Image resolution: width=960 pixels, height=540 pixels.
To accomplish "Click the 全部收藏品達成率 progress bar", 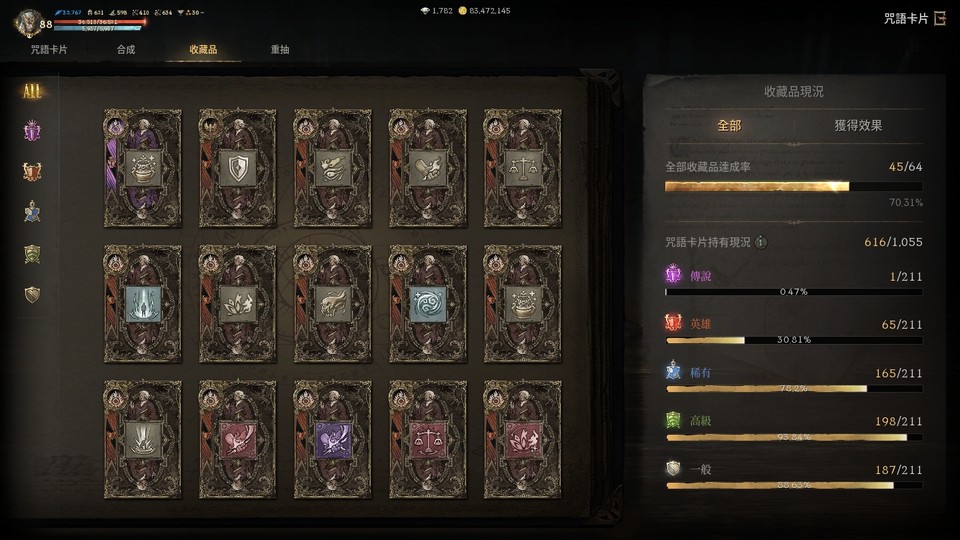I will click(793, 187).
